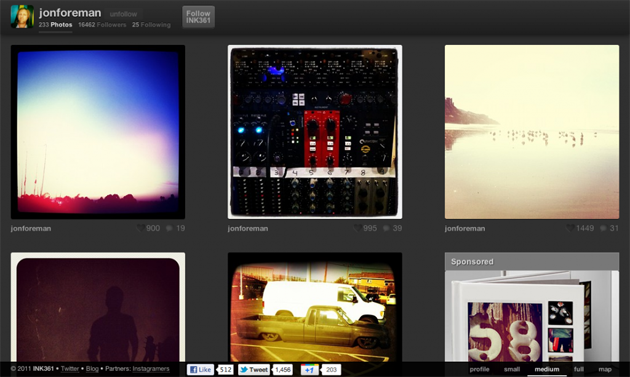Click the Facebook Like button
The image size is (630, 377).
200,369
